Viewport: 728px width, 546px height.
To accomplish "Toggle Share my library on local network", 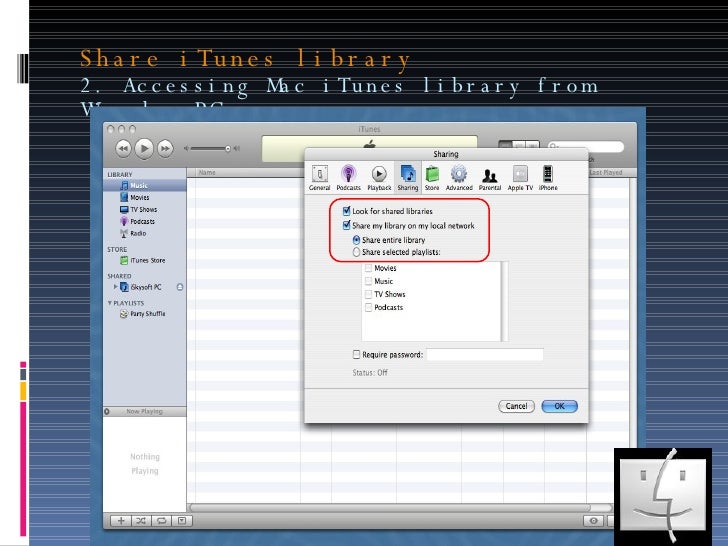I will point(346,226).
